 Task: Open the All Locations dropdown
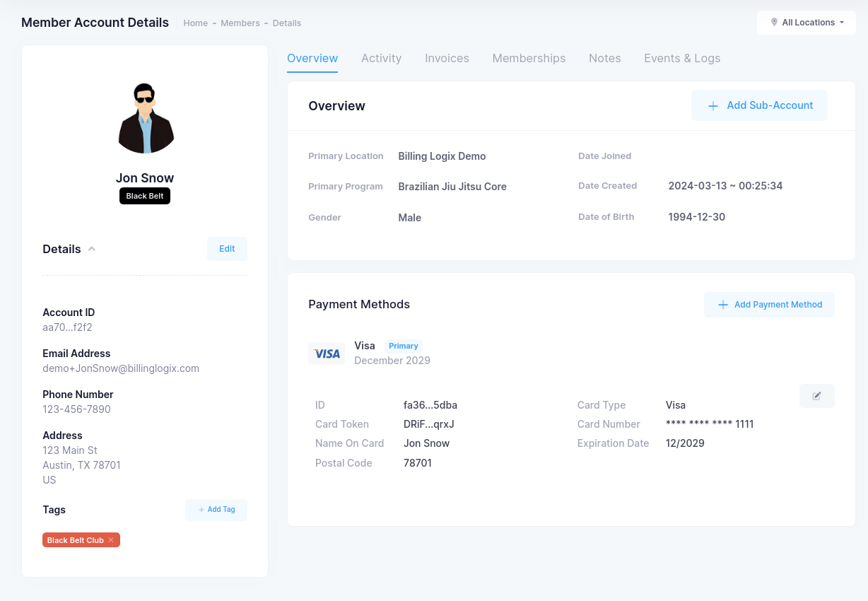807,22
